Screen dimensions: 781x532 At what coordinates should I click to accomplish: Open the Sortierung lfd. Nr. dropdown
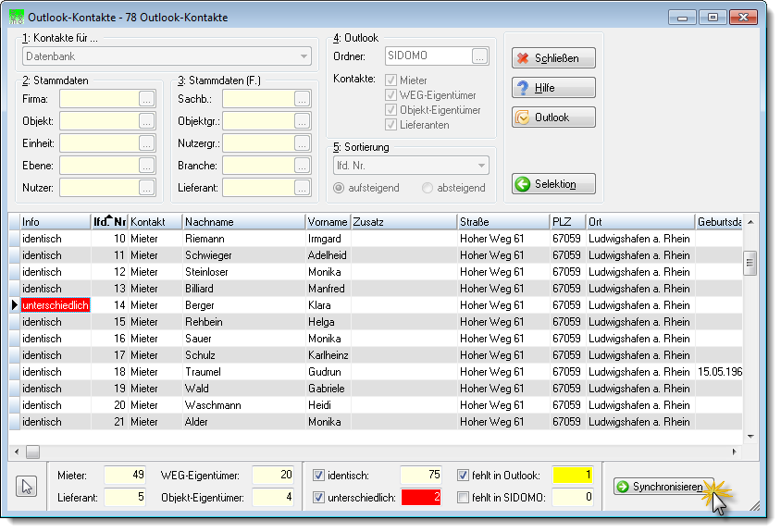(x=411, y=166)
